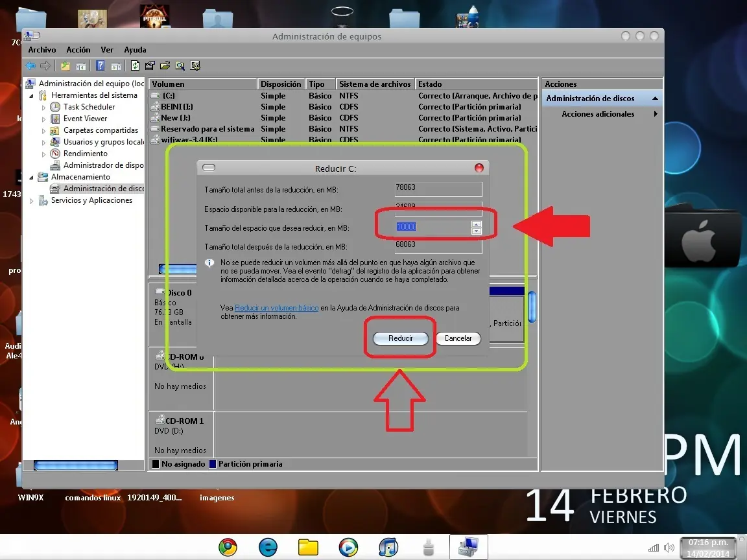Click the CD-ROM 1 disk label
Viewport: 747px width, 560px height.
184,421
